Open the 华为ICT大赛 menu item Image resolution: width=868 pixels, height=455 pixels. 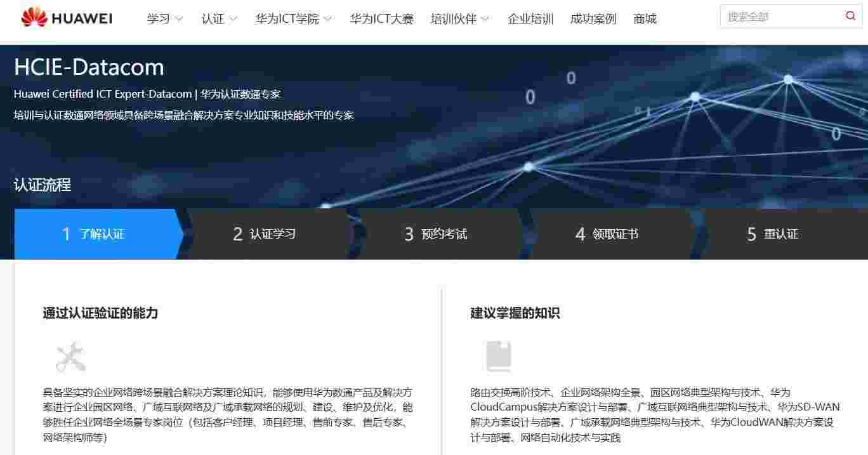[381, 19]
